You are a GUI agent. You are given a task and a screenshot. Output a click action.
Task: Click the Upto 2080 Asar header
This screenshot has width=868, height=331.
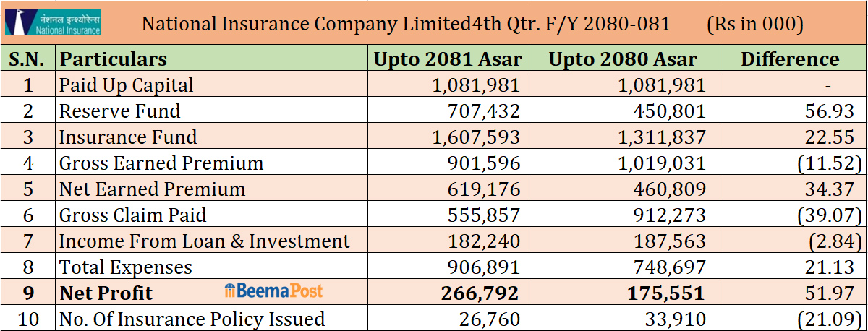pyautogui.click(x=623, y=59)
